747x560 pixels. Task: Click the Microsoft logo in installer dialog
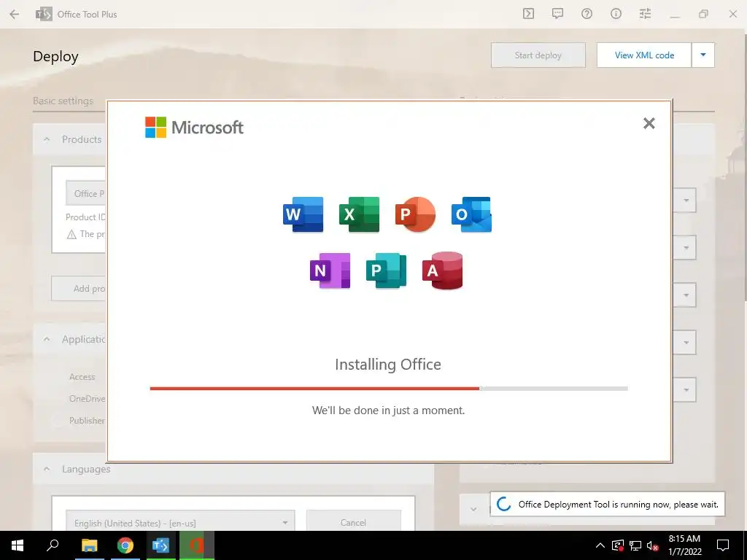(x=194, y=127)
